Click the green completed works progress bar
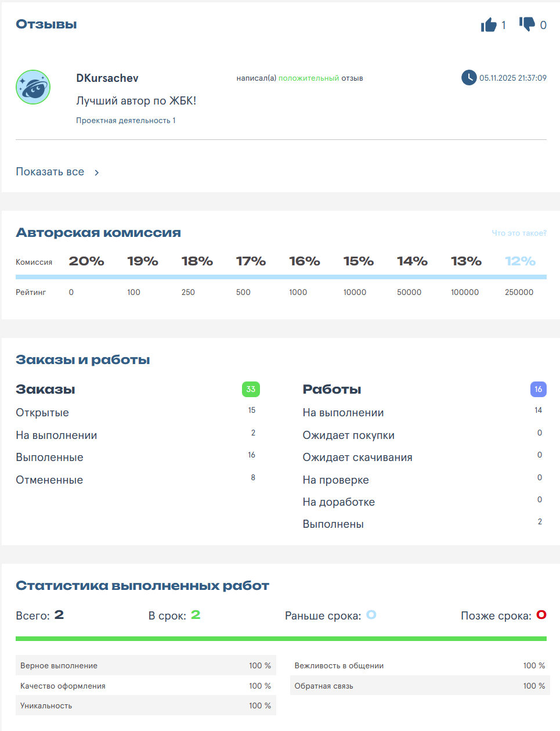The height and width of the screenshot is (731, 560). coord(281,639)
